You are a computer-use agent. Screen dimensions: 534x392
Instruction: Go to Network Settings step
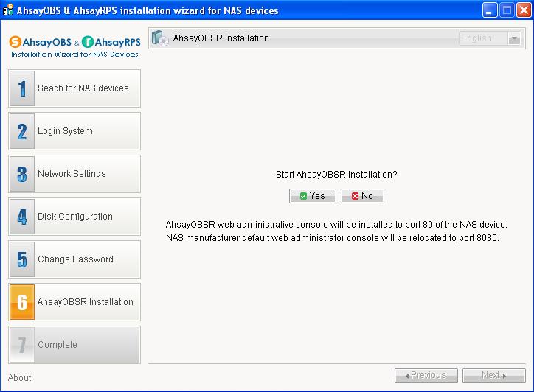click(x=74, y=174)
